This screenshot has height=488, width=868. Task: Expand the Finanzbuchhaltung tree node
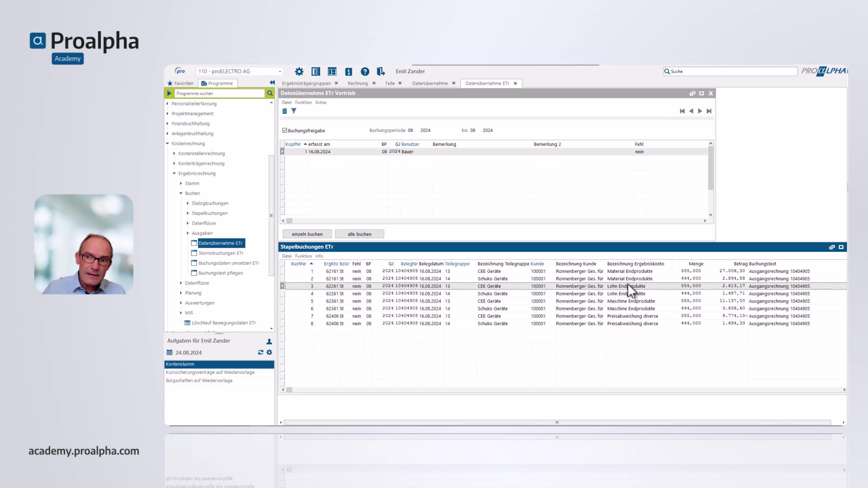[x=167, y=124]
